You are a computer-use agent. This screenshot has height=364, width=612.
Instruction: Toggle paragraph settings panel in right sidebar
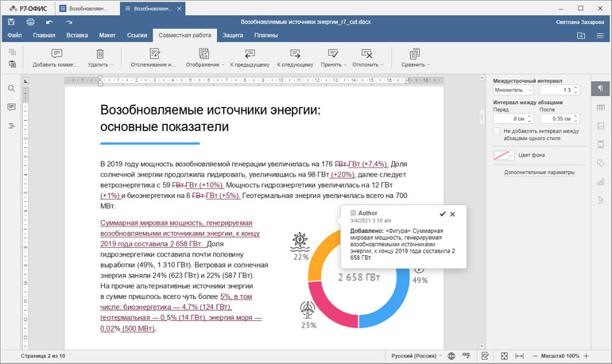point(600,88)
